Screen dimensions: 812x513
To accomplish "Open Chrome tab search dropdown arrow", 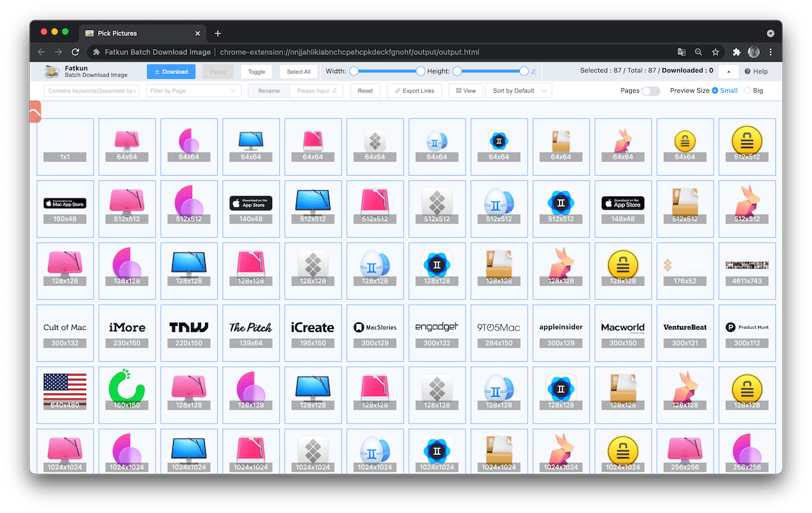I will point(770,33).
